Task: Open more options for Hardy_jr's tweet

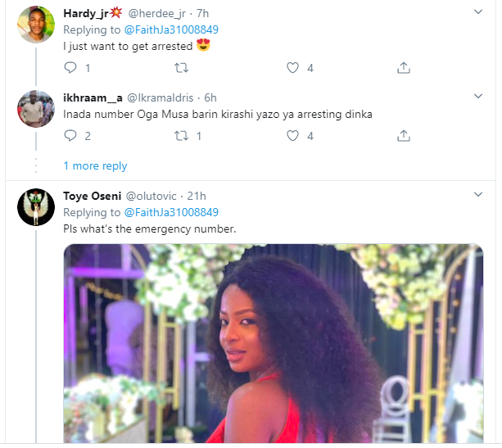Action: tap(479, 13)
